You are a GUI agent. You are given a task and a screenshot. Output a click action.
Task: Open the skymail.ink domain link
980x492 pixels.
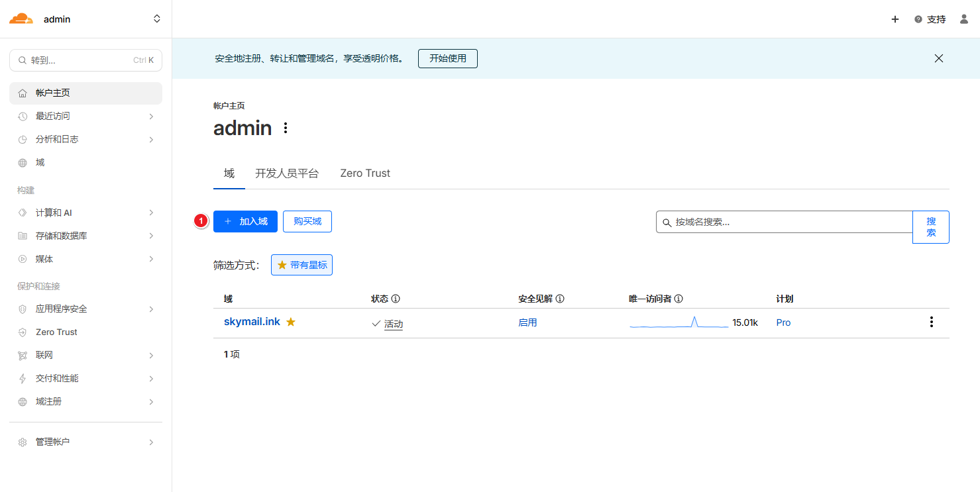pos(252,322)
